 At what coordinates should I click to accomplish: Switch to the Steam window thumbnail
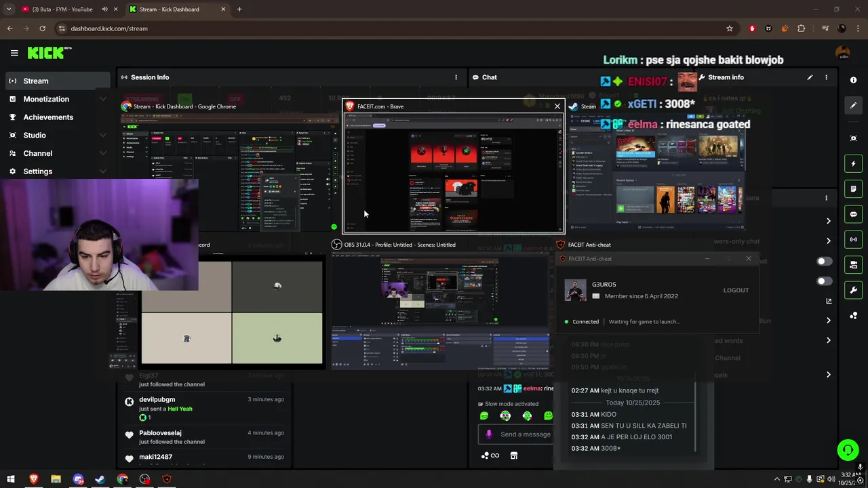tap(656, 172)
